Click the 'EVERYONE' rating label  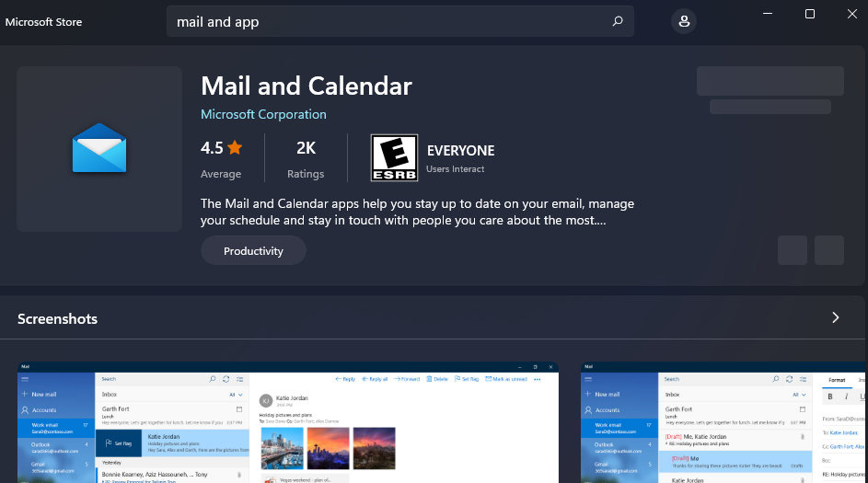point(460,151)
